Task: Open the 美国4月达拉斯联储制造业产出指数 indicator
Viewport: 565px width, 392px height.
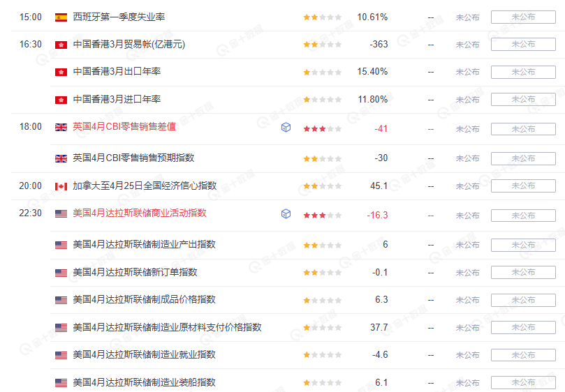Action: click(x=144, y=244)
